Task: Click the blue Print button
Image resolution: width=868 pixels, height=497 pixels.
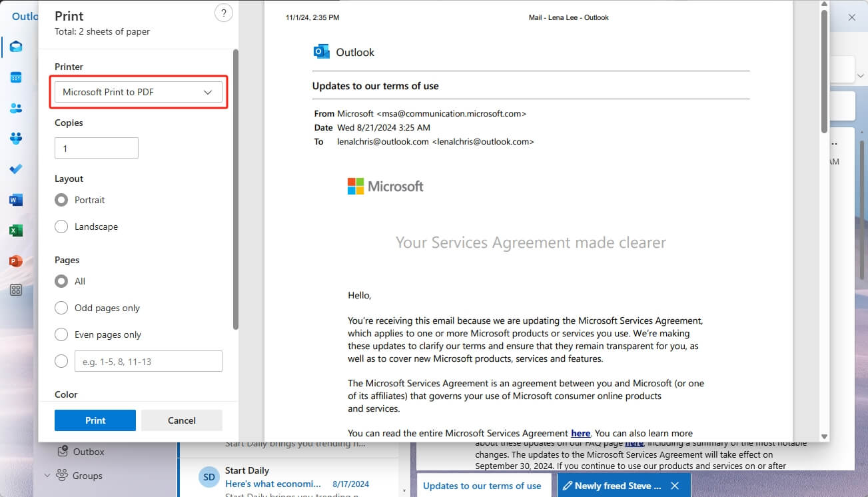Action: (x=95, y=420)
